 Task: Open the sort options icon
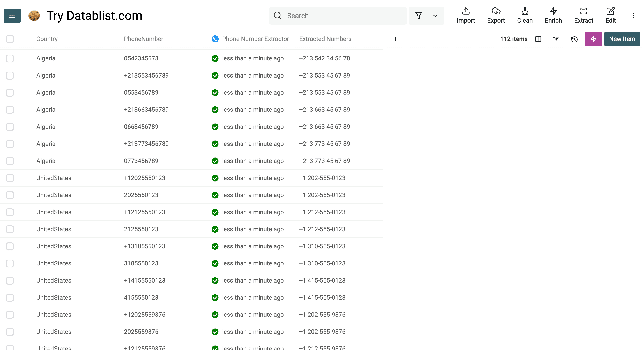point(556,39)
